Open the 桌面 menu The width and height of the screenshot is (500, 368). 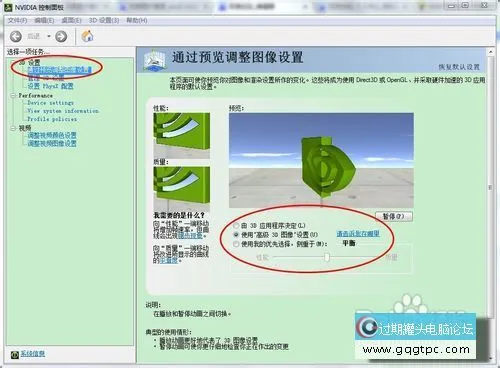click(x=71, y=20)
